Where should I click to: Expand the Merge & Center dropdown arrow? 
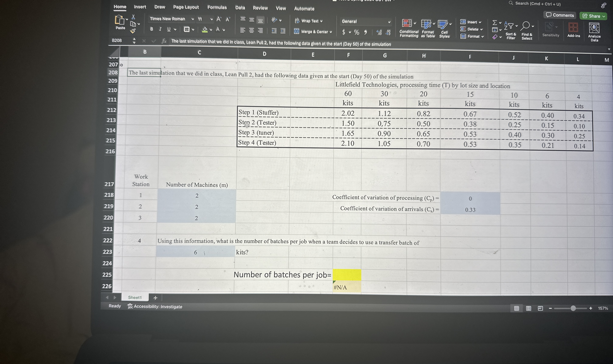click(x=331, y=32)
